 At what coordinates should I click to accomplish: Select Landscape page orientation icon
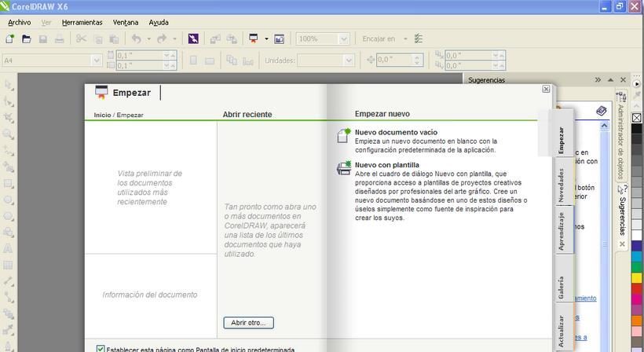[x=210, y=60]
